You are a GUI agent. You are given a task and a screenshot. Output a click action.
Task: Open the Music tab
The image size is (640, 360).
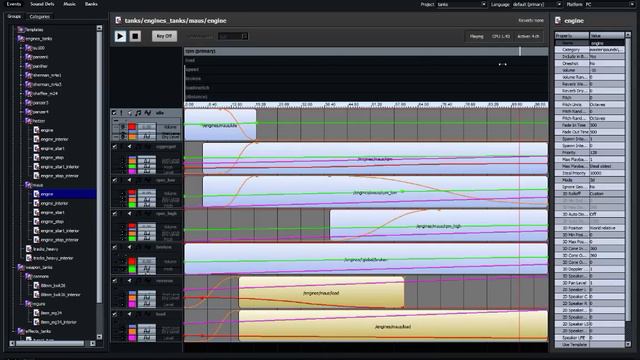coord(69,4)
